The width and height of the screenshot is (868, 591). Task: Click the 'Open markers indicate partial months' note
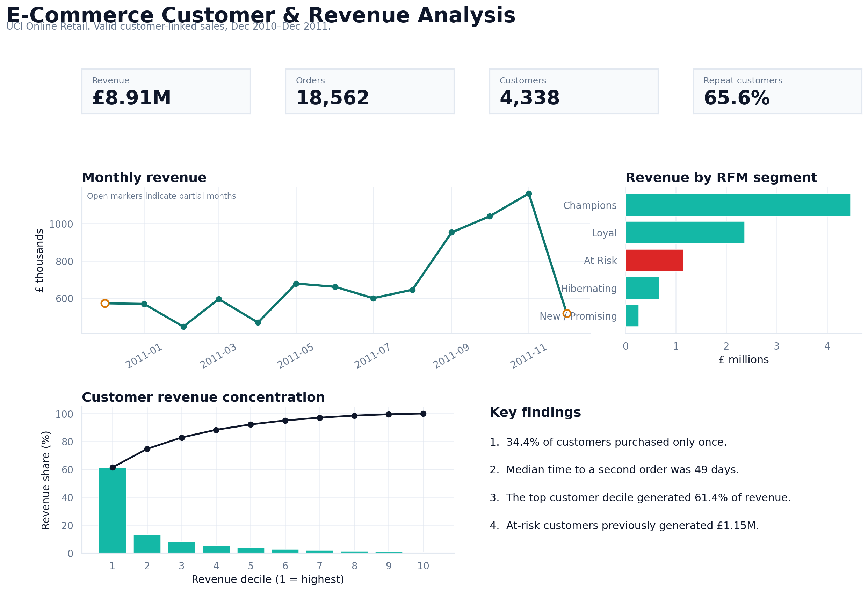point(161,196)
